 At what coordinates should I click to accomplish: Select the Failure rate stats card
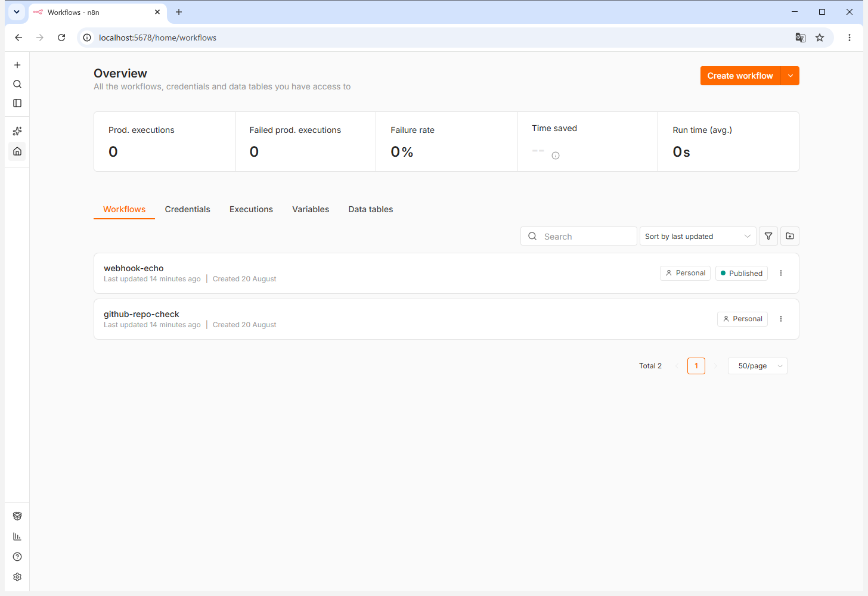click(447, 142)
